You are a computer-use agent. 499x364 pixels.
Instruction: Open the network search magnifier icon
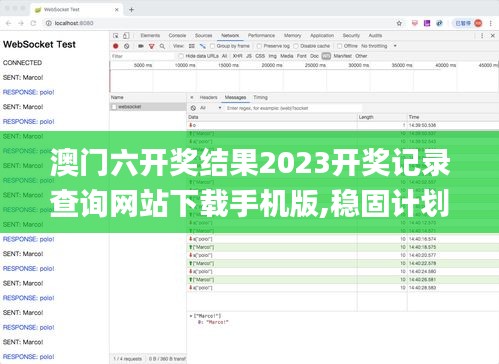(162, 46)
